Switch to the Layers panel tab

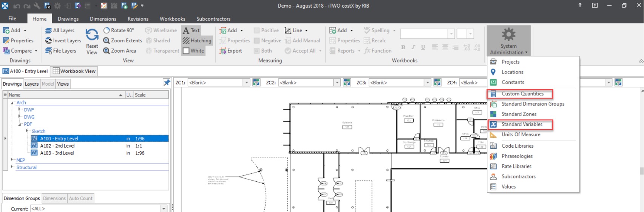pyautogui.click(x=32, y=84)
